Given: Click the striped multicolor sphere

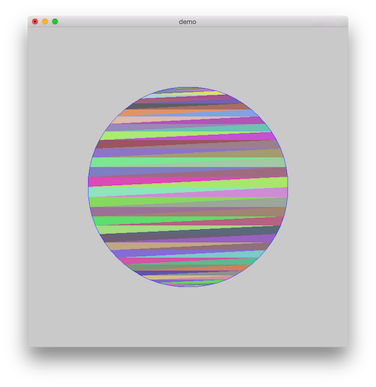Looking at the screenshot, I should tap(188, 187).
